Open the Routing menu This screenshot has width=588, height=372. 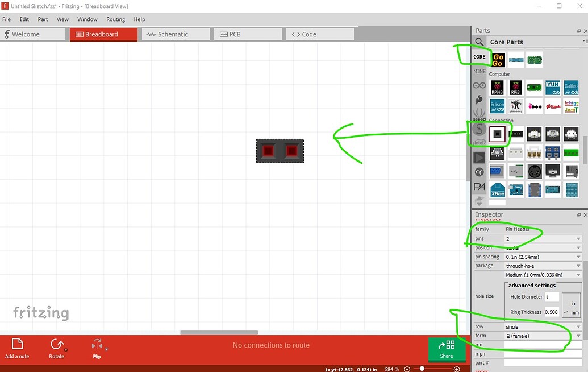click(x=115, y=19)
